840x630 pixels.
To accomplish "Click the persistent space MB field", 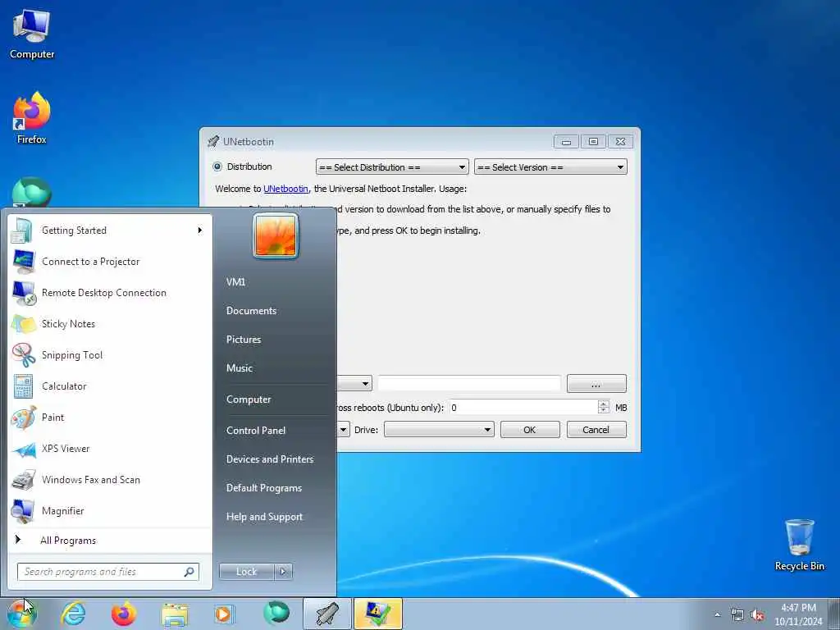I will coord(523,408).
